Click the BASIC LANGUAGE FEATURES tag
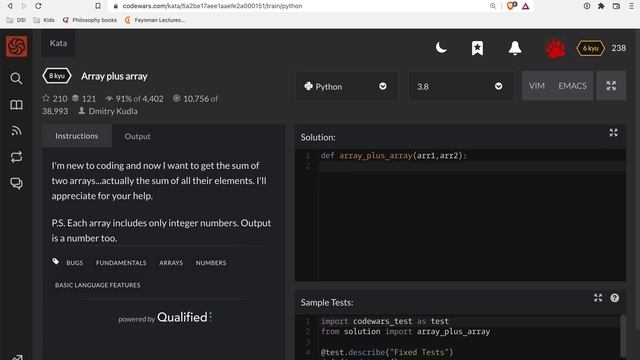Viewport: 640px width, 360px height. tap(98, 285)
